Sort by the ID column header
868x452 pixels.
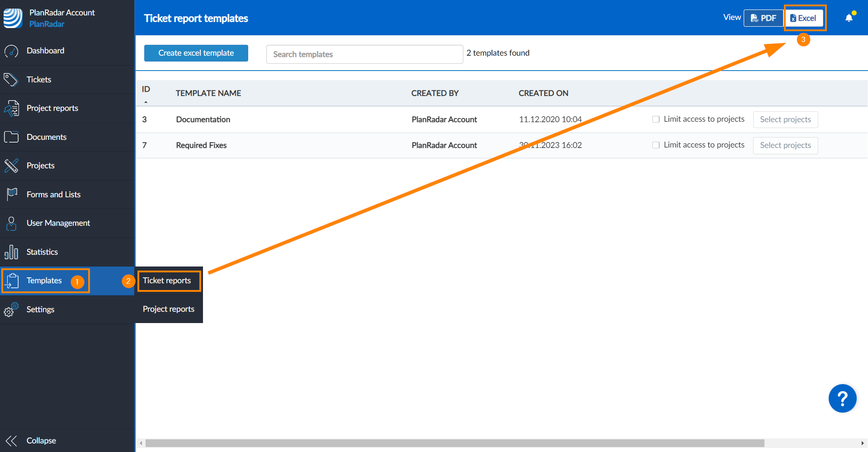146,89
